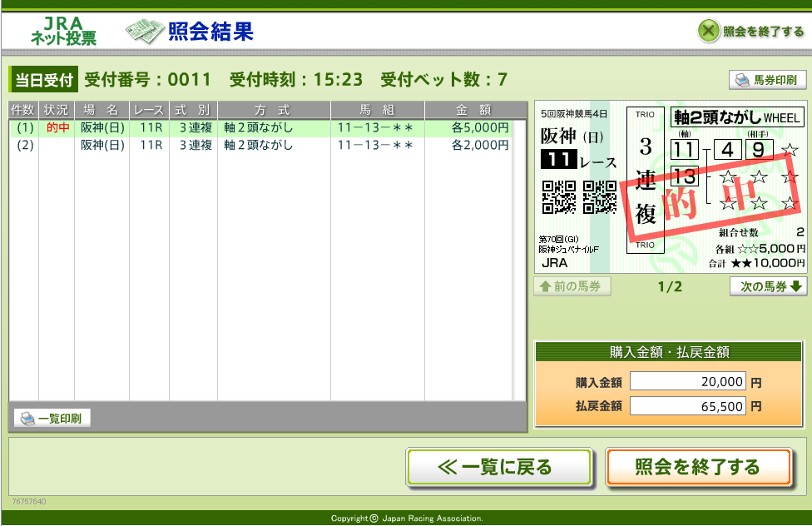The height and width of the screenshot is (526, 812).
Task: Go to previous ticket with 前の馬券
Action: click(572, 286)
